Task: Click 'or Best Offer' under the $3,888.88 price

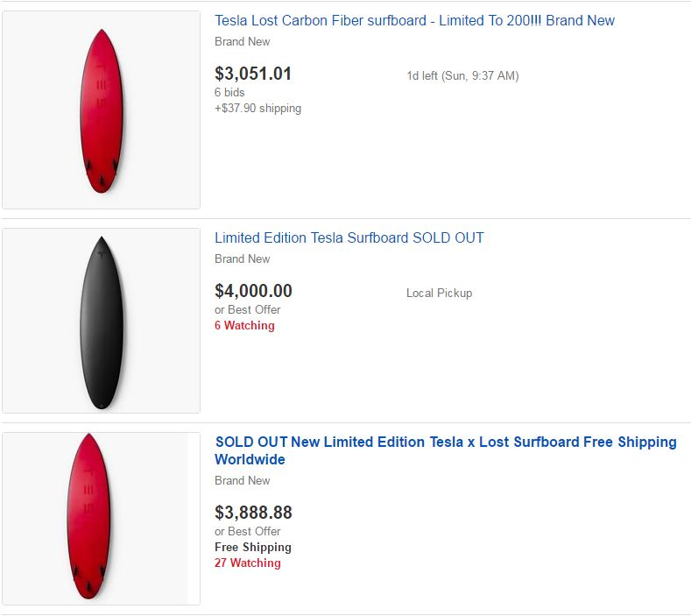Action: click(248, 531)
